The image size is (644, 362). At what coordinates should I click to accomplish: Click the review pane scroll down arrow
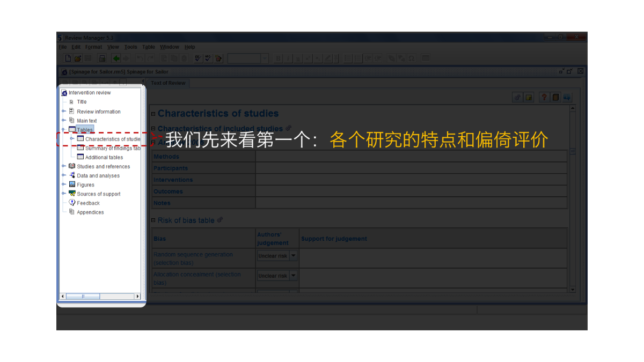(572, 290)
